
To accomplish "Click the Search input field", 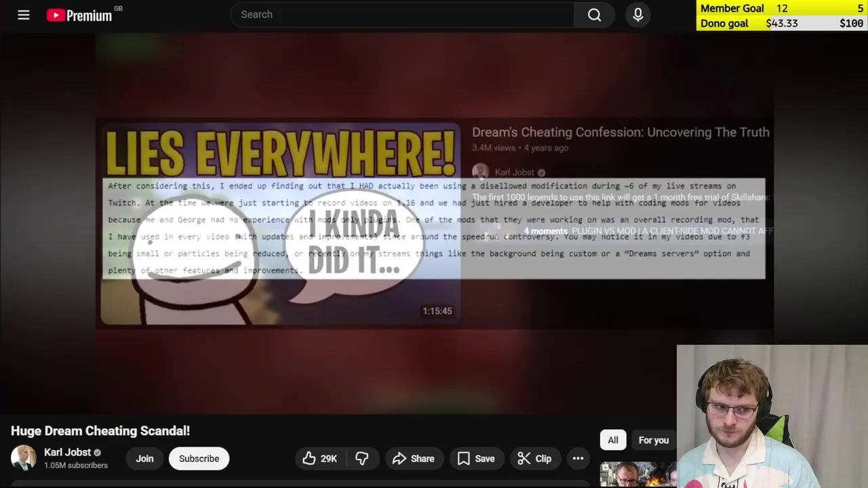I will point(402,14).
